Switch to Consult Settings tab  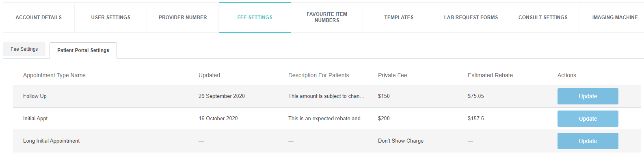click(x=543, y=17)
